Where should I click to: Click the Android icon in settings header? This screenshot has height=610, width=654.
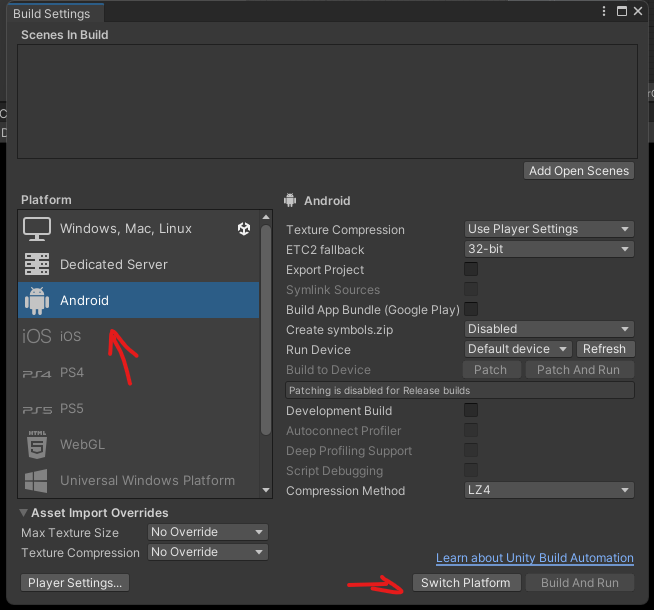pyautogui.click(x=290, y=200)
